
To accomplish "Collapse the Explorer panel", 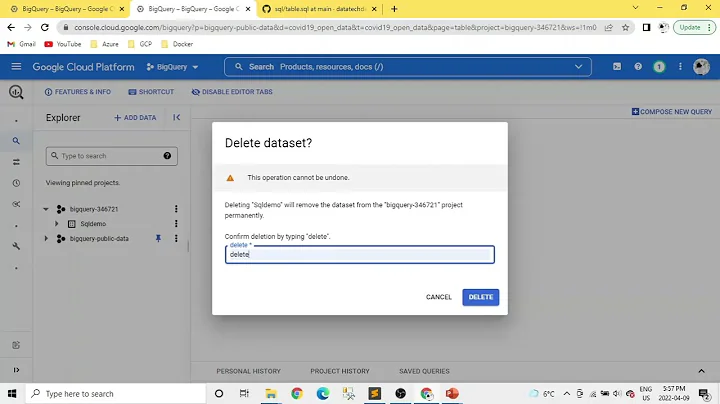I will [x=176, y=118].
